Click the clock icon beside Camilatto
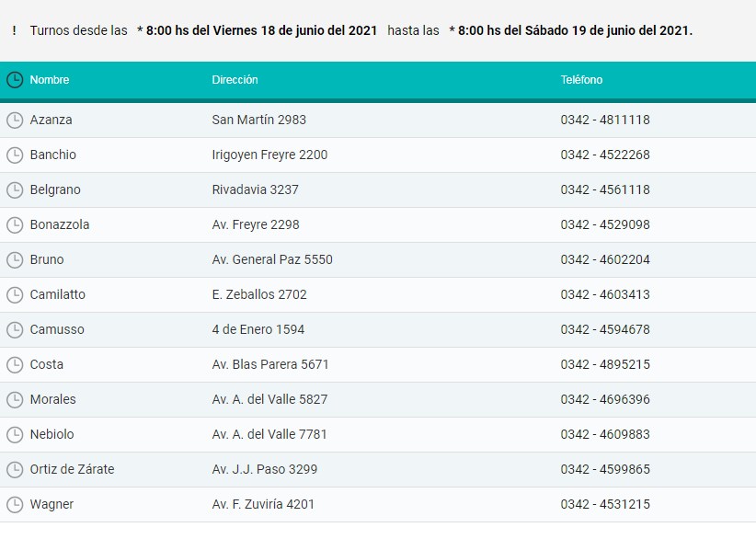 [14, 294]
